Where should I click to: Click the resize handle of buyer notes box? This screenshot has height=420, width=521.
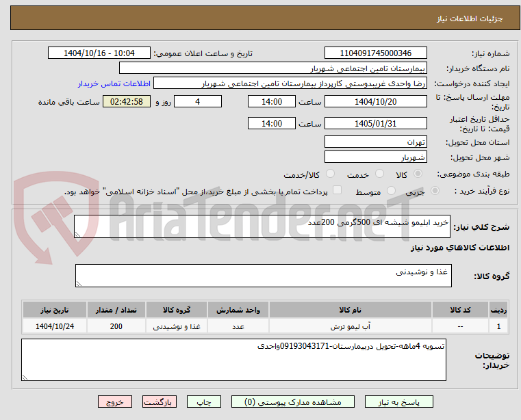pyautogui.click(x=25, y=378)
